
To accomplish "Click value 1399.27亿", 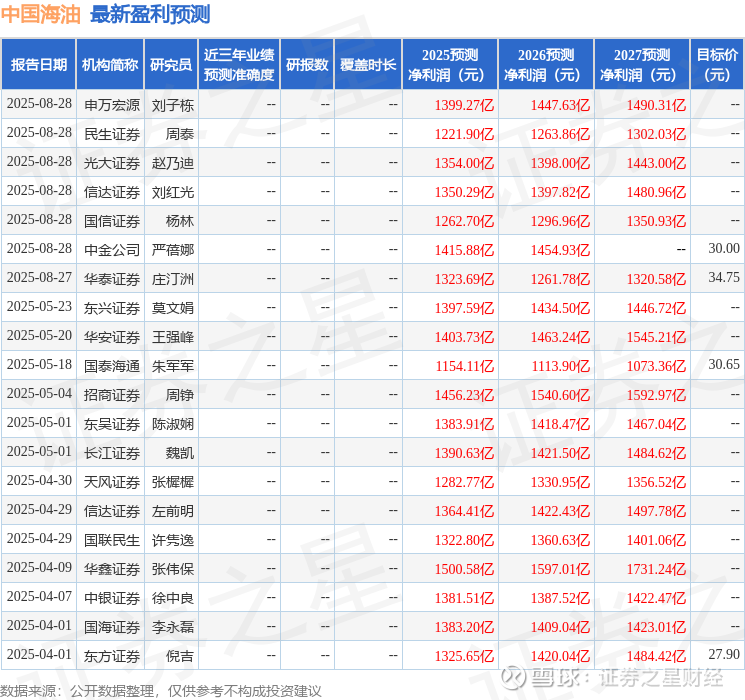I will (464, 105).
